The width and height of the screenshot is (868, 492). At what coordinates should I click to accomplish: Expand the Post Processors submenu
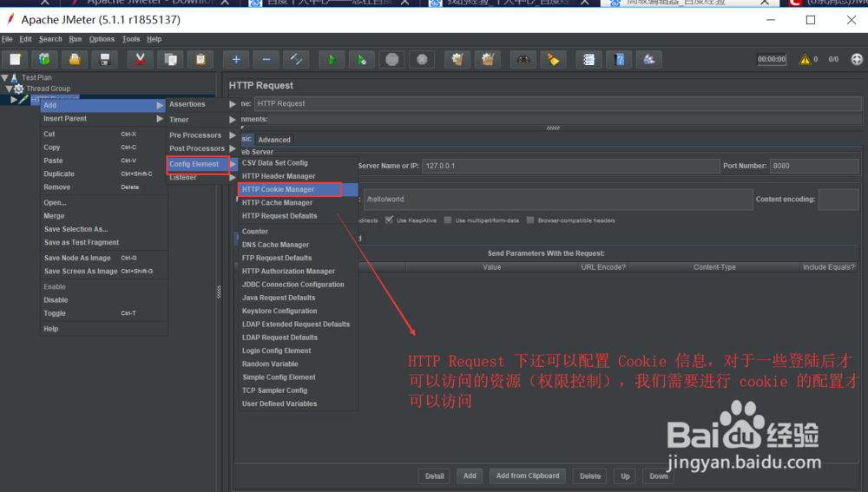202,148
